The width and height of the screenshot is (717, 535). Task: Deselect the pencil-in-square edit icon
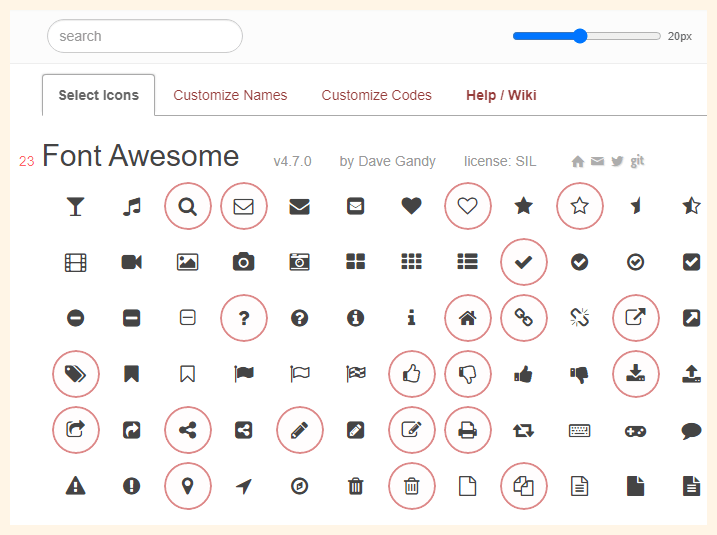pyautogui.click(x=412, y=430)
